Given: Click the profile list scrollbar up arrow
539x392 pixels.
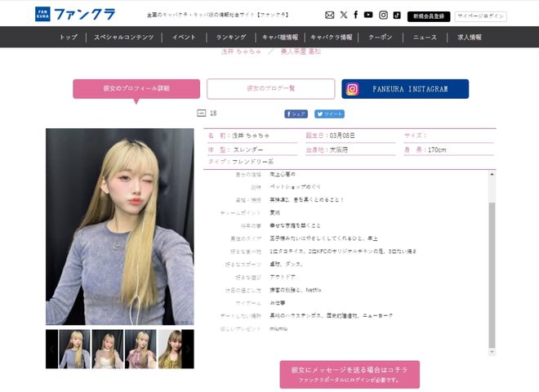Looking at the screenshot, I should [x=492, y=174].
